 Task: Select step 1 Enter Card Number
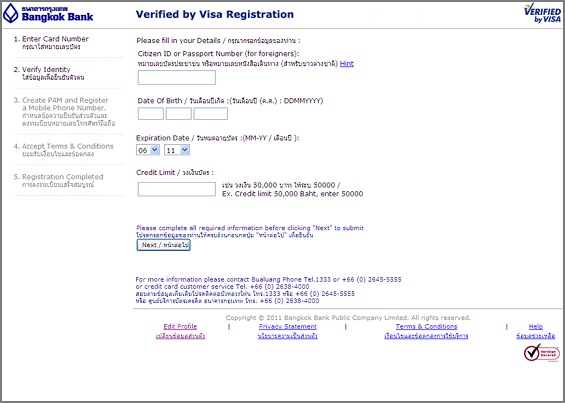click(51, 43)
